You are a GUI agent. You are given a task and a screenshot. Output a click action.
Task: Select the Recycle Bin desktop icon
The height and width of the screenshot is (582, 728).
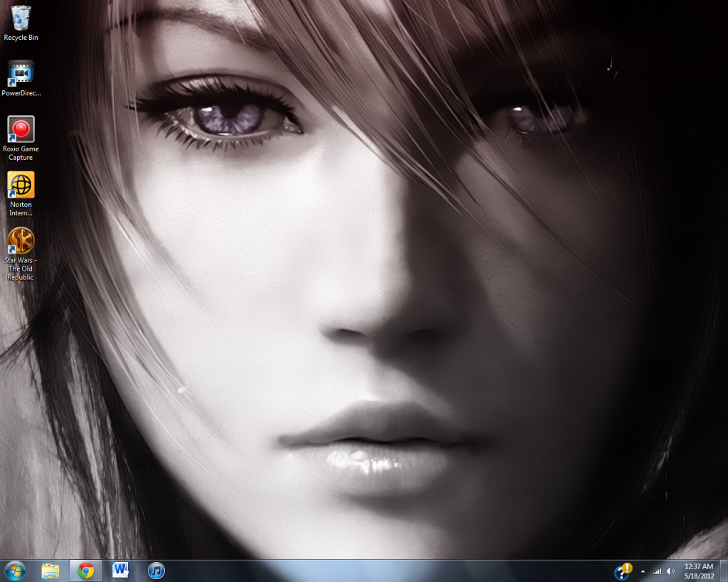coord(21,23)
